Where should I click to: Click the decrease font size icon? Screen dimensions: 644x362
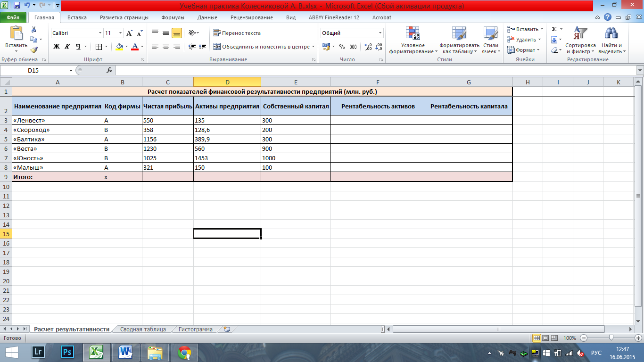click(140, 33)
